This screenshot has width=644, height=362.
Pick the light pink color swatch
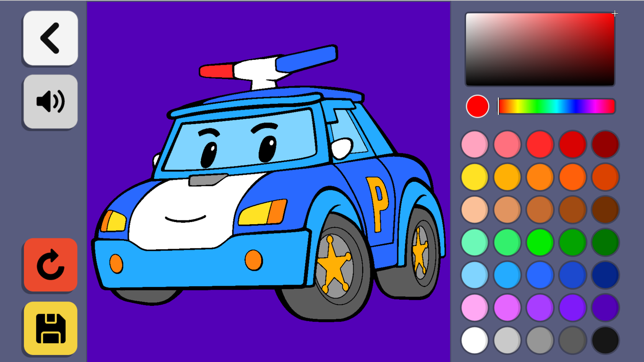(x=474, y=144)
